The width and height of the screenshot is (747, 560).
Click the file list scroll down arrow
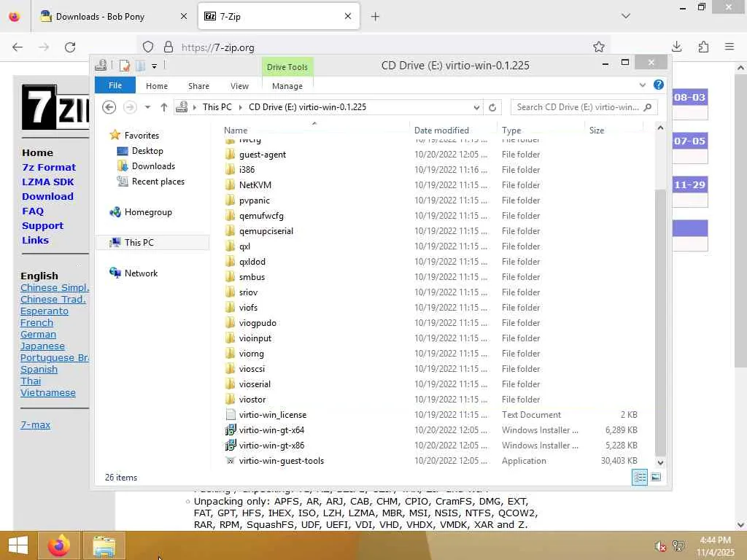(660, 462)
